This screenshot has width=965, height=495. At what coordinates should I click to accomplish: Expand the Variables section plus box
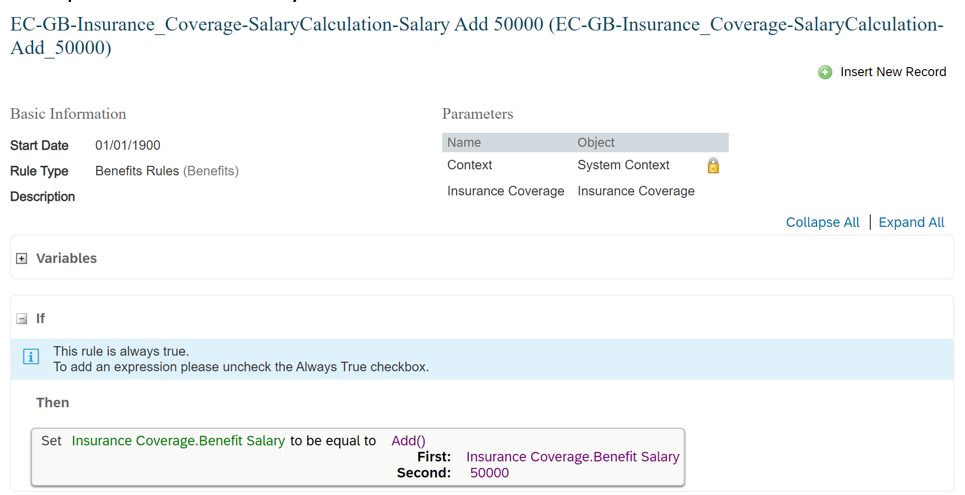pos(22,259)
